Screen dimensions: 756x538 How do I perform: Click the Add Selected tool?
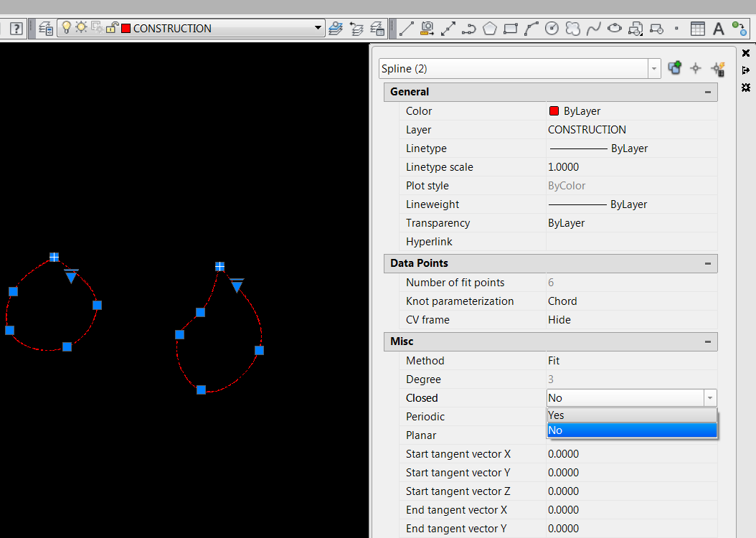coord(739,29)
